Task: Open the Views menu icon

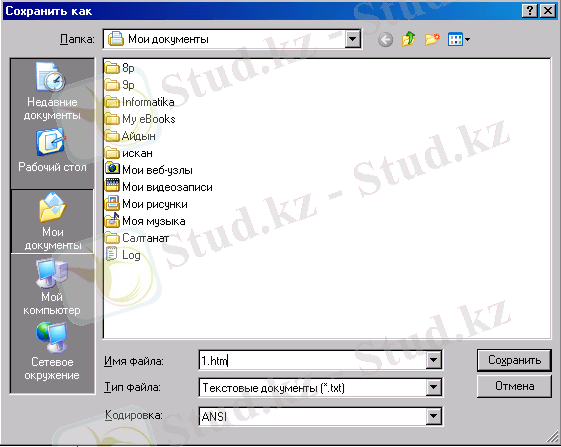Action: [459, 39]
